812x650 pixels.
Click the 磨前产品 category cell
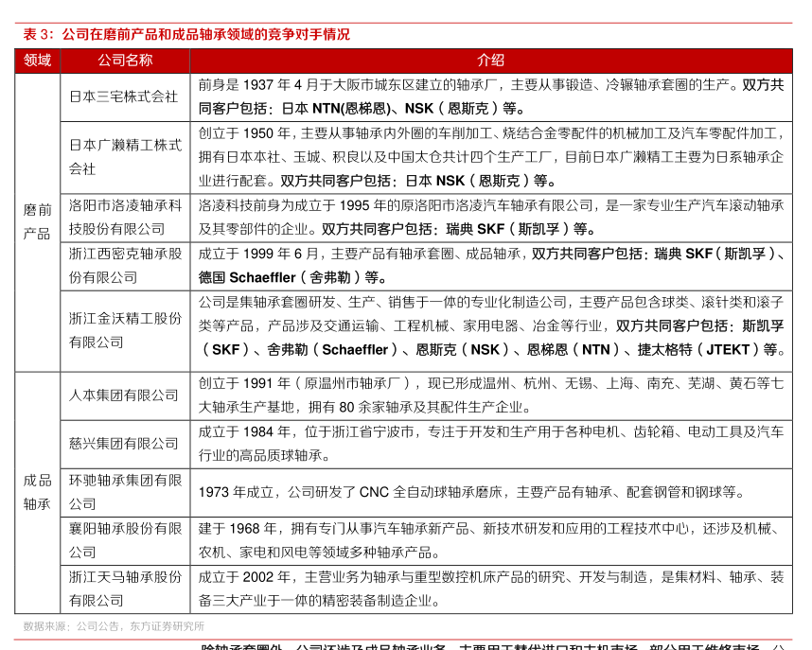tap(37, 221)
